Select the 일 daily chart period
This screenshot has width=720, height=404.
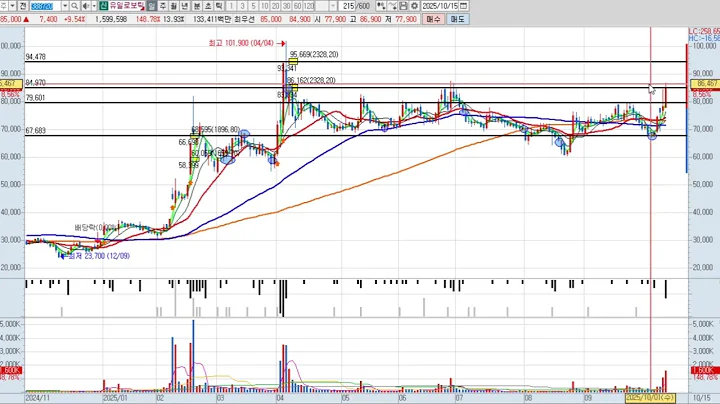click(152, 6)
